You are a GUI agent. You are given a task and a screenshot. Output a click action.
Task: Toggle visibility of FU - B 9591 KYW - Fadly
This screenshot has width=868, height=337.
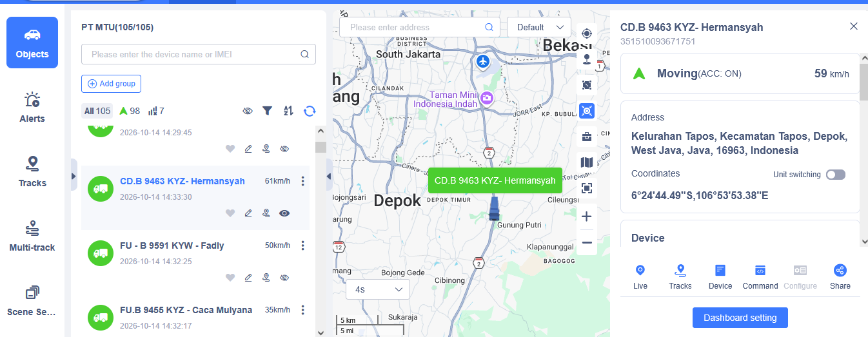click(284, 278)
